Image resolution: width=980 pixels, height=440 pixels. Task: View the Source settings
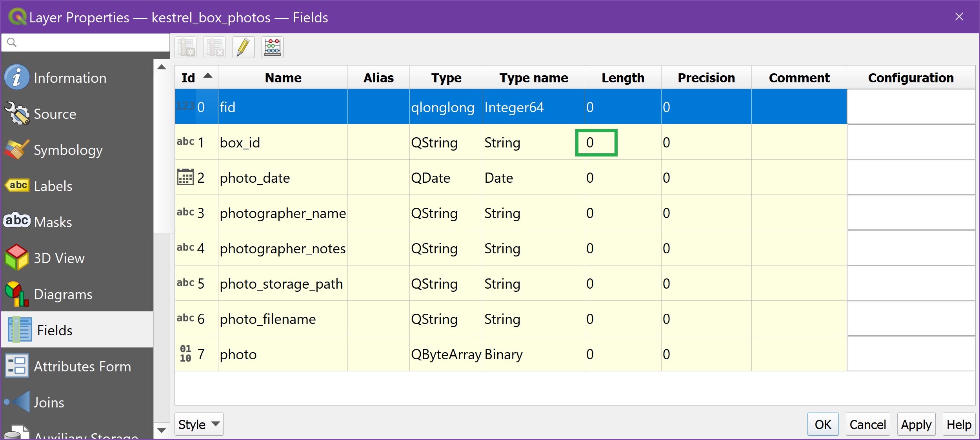pyautogui.click(x=55, y=114)
